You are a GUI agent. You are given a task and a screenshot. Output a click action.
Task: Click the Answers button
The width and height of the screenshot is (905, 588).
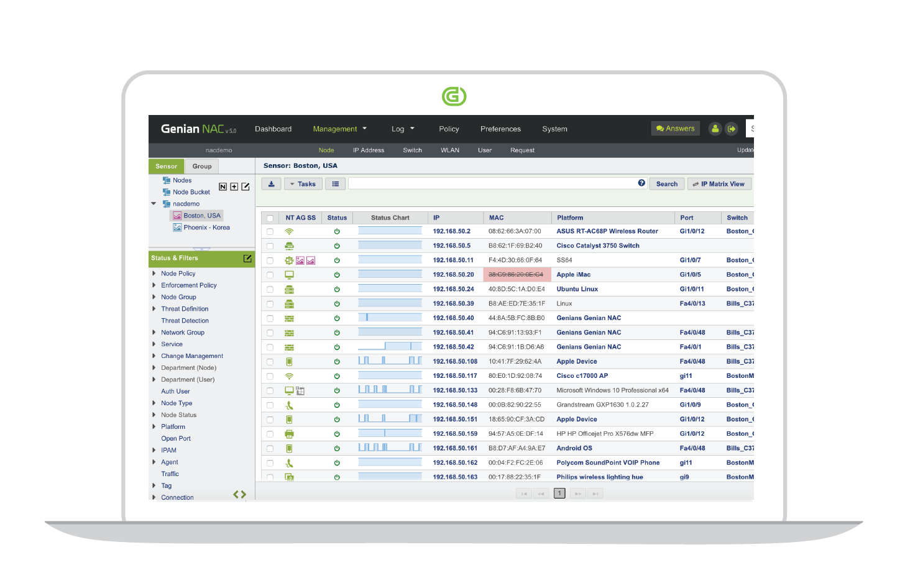(x=676, y=129)
